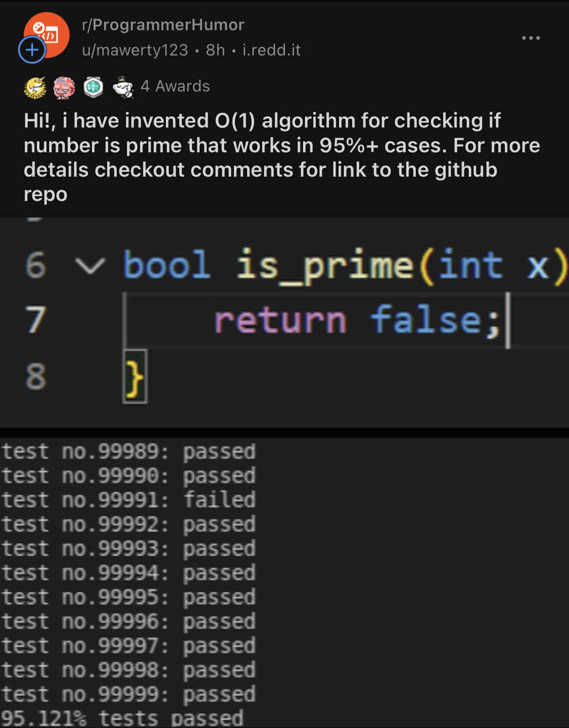
Task: Click the failed test no.99991 line
Action: coord(128,500)
